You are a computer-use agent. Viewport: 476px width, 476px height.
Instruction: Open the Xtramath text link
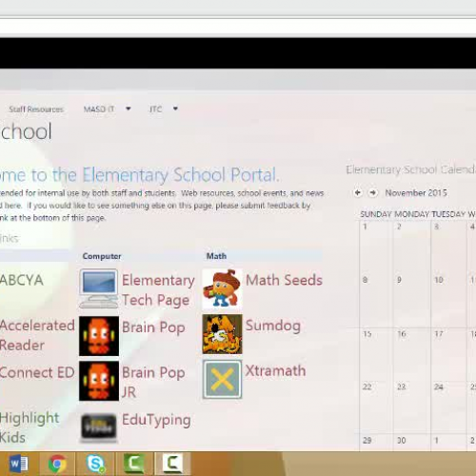coord(275,370)
